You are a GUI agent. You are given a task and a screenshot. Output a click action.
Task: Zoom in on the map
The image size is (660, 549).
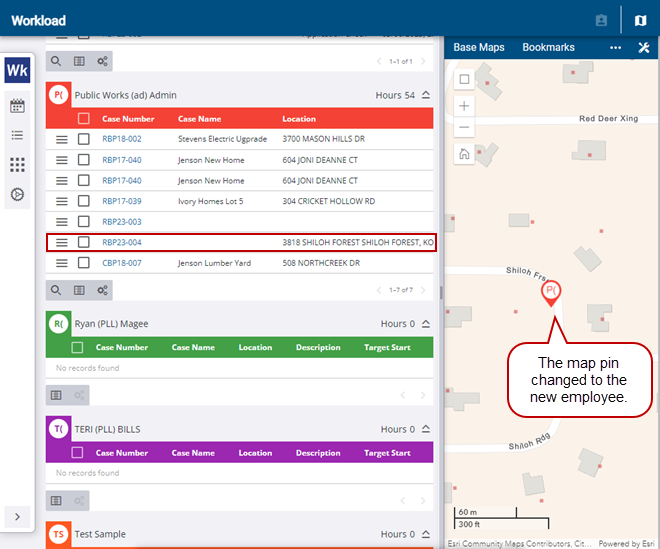pos(464,106)
